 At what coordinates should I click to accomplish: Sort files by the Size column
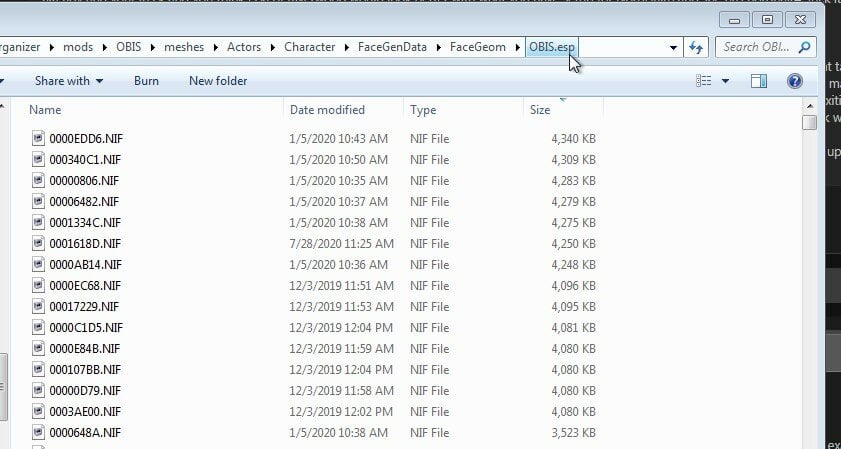pyautogui.click(x=540, y=110)
